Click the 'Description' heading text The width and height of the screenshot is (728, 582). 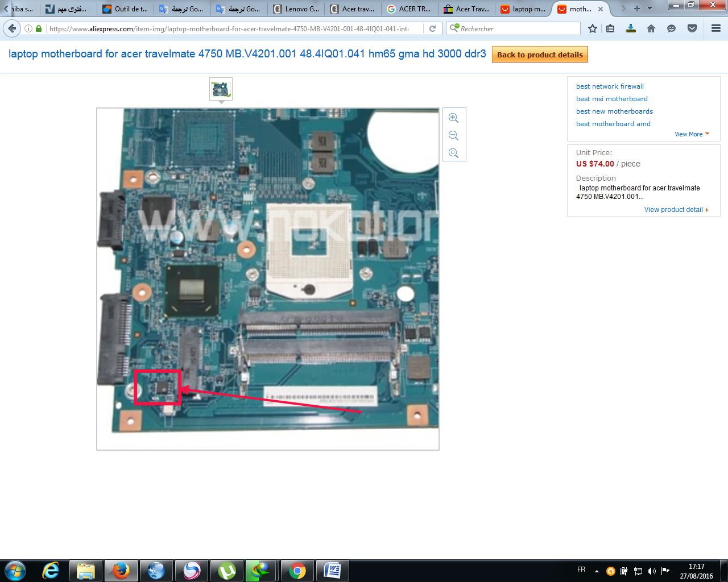pyautogui.click(x=596, y=178)
